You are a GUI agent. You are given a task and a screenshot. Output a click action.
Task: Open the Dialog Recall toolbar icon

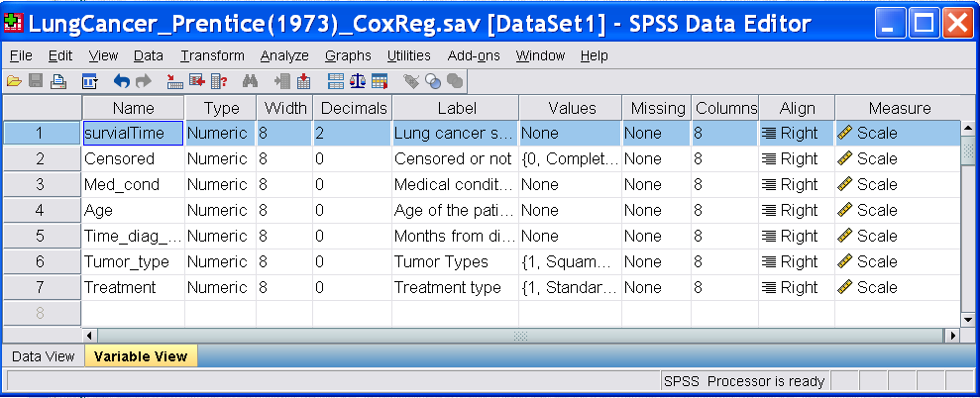(x=89, y=81)
